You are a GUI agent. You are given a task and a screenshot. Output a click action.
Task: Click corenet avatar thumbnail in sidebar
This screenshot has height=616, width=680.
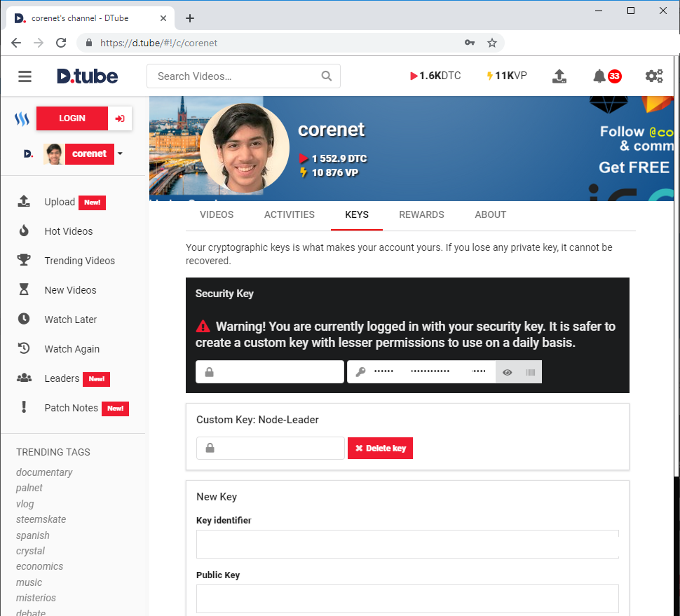coord(54,154)
